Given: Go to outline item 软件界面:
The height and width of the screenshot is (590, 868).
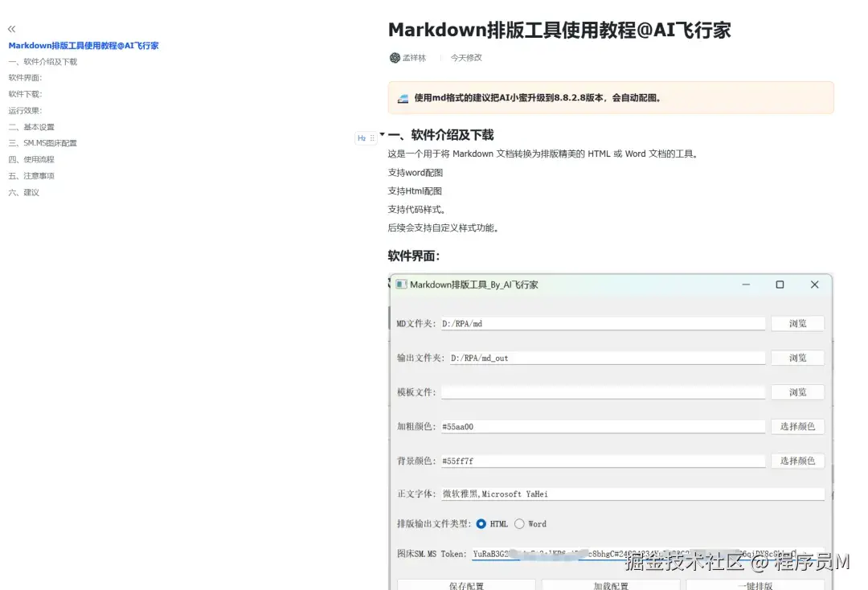Looking at the screenshot, I should (25, 77).
